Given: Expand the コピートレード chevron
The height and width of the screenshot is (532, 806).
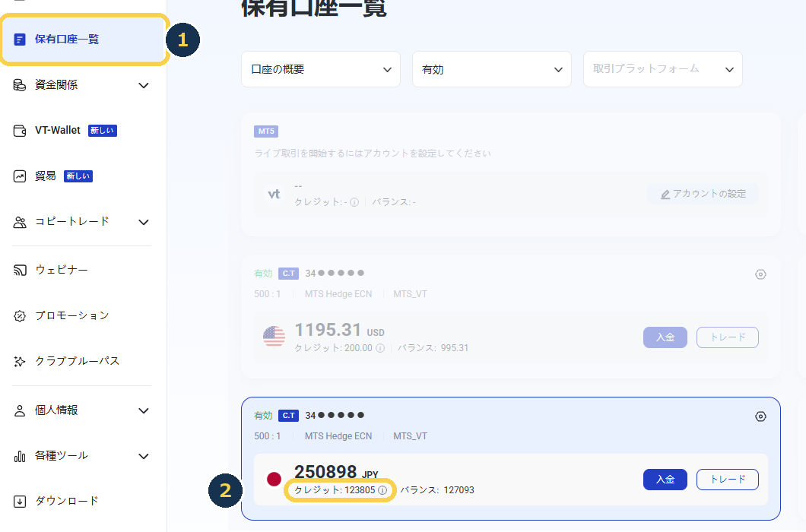Looking at the screenshot, I should coord(144,222).
